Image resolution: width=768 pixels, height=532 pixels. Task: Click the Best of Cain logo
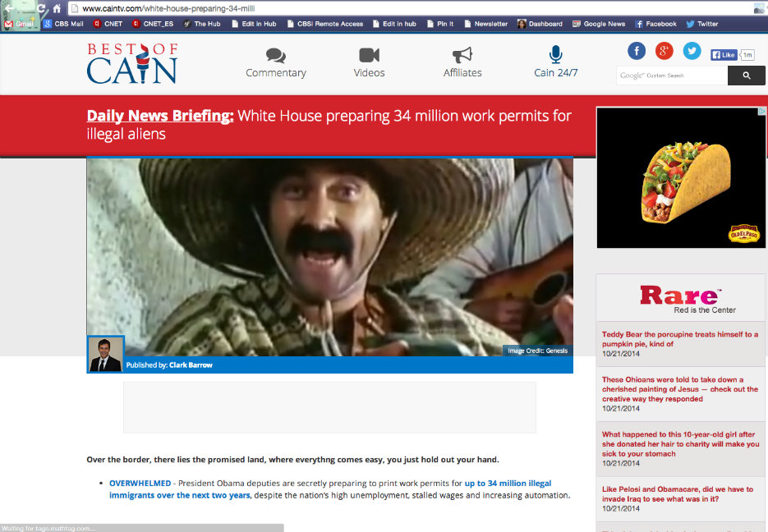tap(132, 63)
